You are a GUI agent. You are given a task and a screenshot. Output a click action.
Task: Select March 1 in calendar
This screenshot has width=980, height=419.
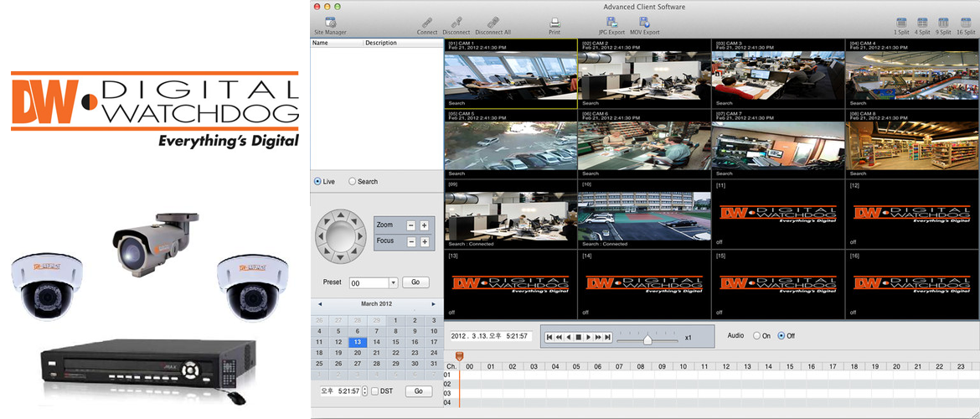(395, 320)
